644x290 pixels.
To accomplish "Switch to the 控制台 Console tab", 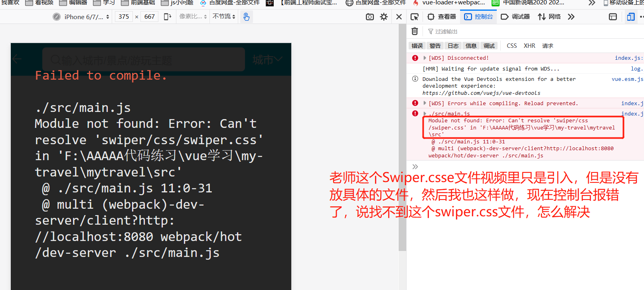I will pyautogui.click(x=478, y=17).
